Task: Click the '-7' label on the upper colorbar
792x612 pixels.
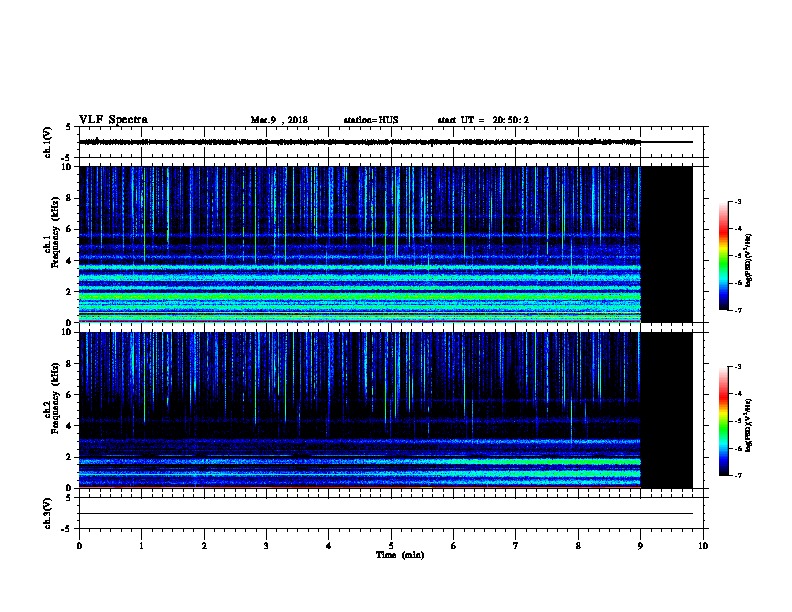Action: coord(737,310)
